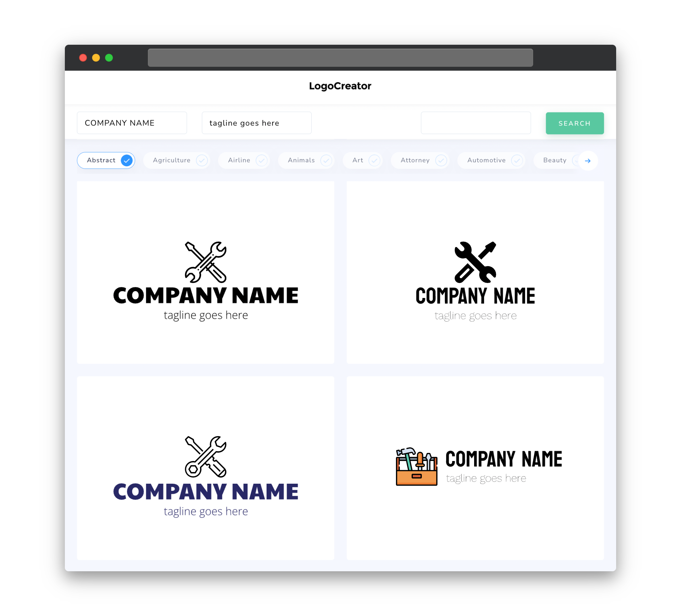Click the Abstract category filter icon

[x=127, y=160]
